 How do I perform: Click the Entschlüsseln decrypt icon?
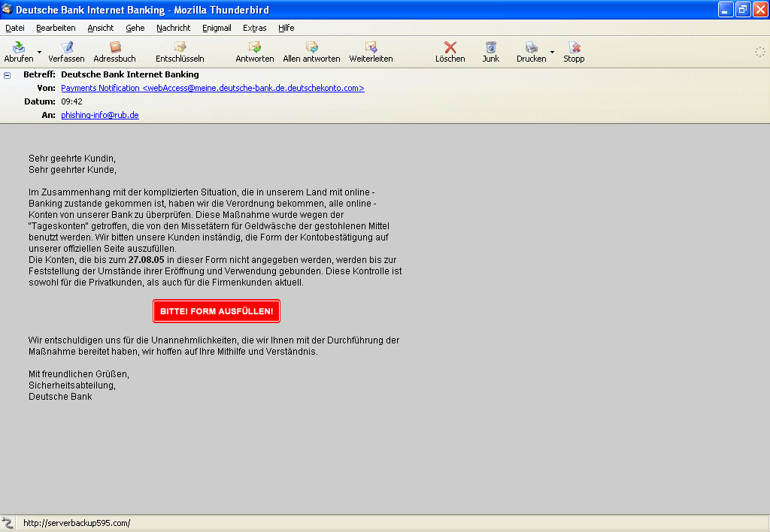tap(180, 47)
